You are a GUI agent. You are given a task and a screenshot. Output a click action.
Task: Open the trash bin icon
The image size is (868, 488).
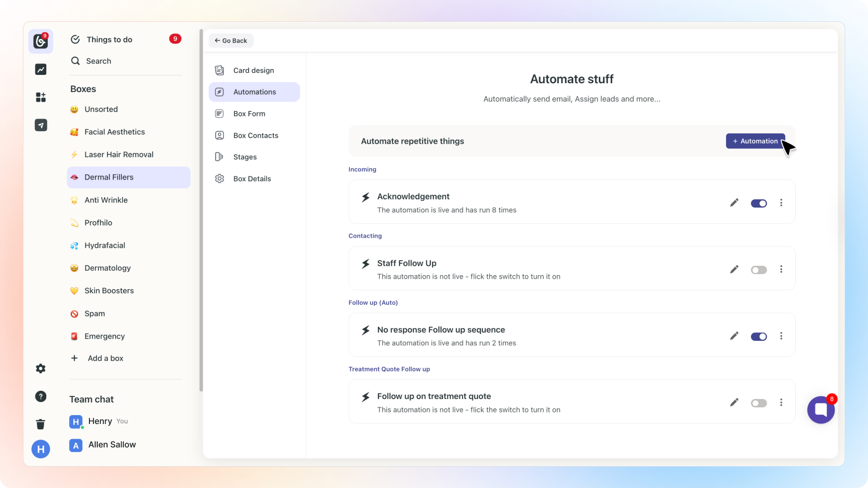click(x=41, y=424)
